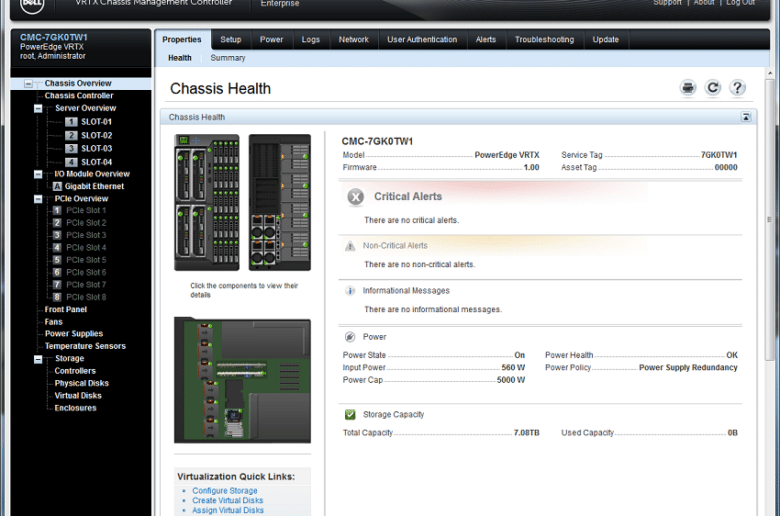
Task: Click the PCIe Slot 8 number icon
Action: pyautogui.click(x=57, y=297)
